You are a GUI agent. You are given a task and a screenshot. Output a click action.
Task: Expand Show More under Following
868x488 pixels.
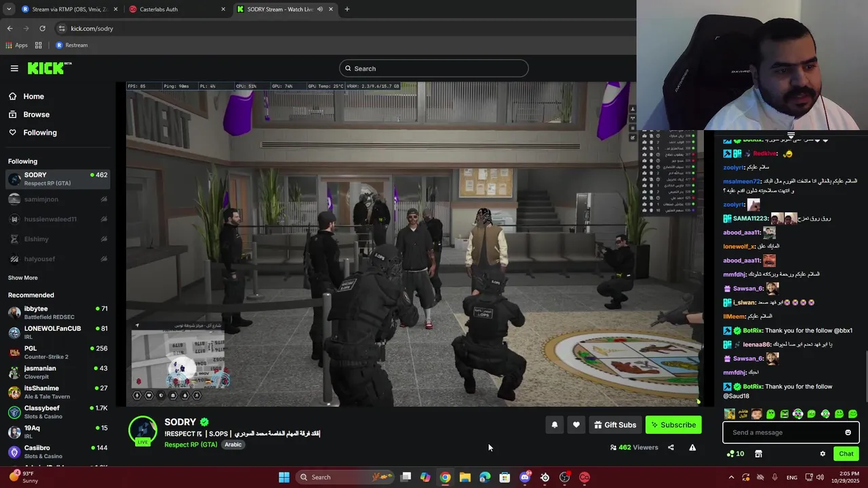pos(23,278)
